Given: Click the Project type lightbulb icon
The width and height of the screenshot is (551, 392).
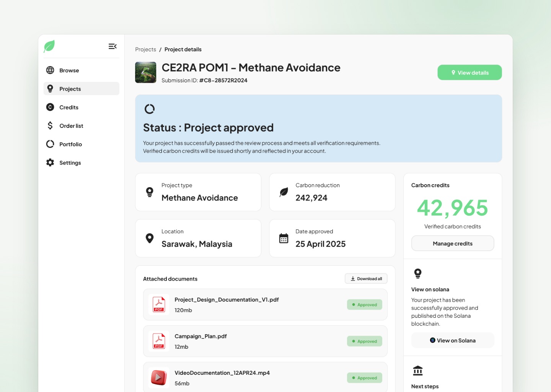Looking at the screenshot, I should tap(150, 192).
